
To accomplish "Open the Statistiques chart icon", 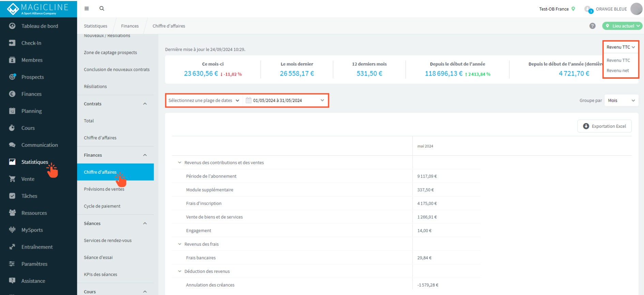I will pos(12,162).
